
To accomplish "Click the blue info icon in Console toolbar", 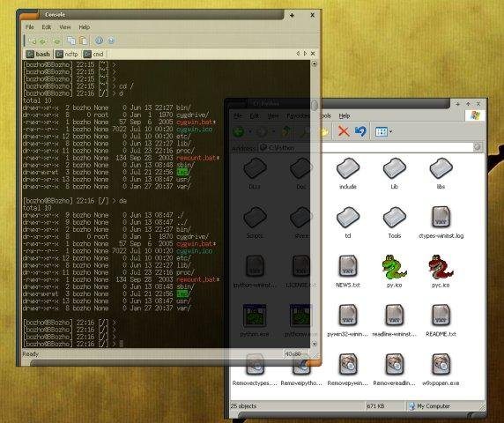I will (99, 41).
